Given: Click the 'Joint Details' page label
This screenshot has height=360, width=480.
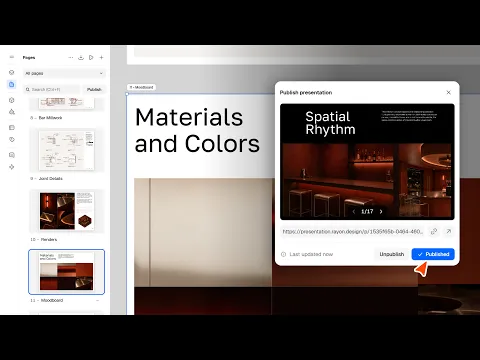Looking at the screenshot, I should pos(50,179).
